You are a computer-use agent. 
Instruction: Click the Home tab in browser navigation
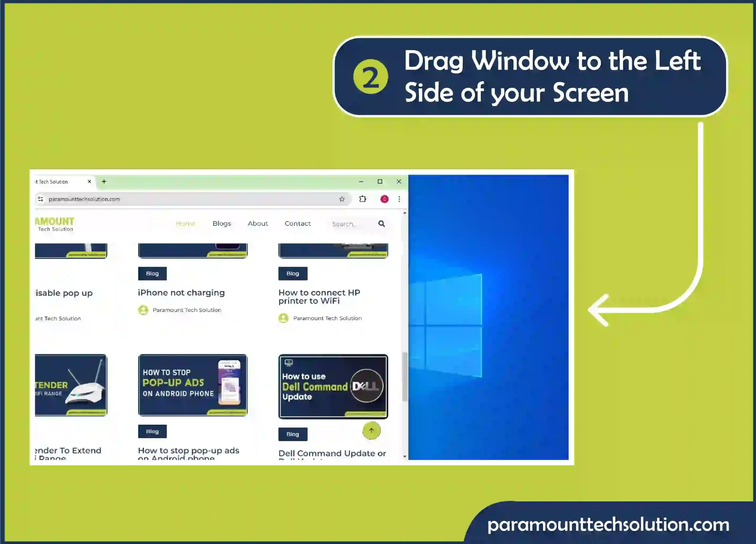(x=185, y=224)
